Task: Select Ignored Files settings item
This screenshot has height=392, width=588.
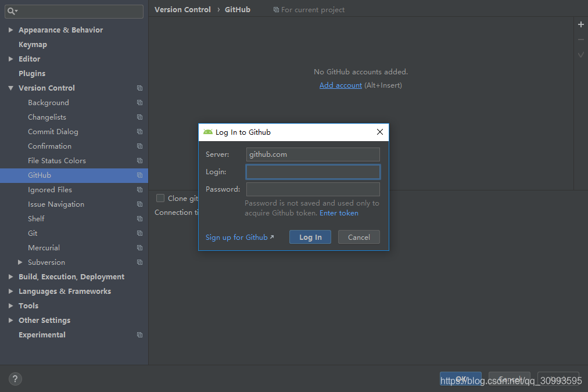Action: point(50,190)
